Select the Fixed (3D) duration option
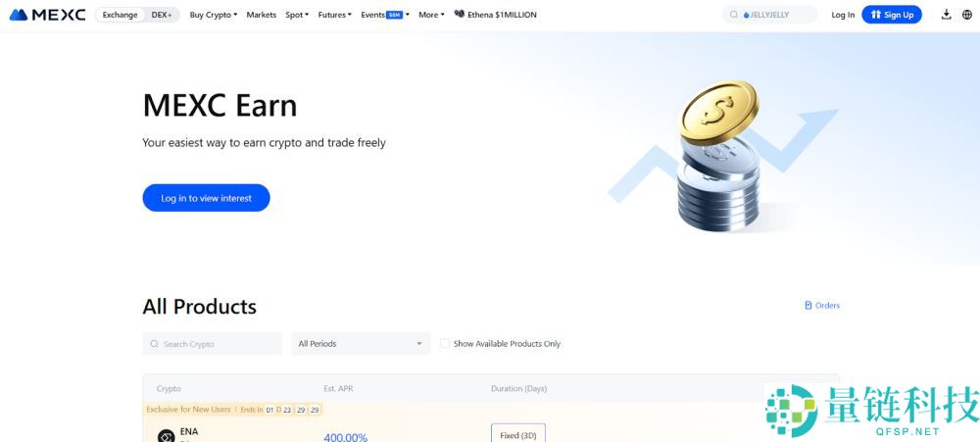The image size is (980, 442). [x=517, y=434]
